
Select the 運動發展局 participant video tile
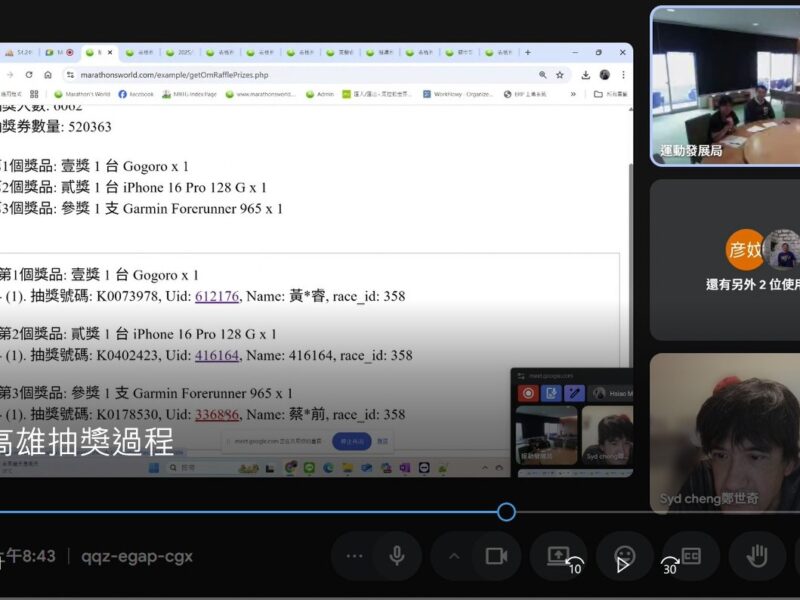click(726, 86)
